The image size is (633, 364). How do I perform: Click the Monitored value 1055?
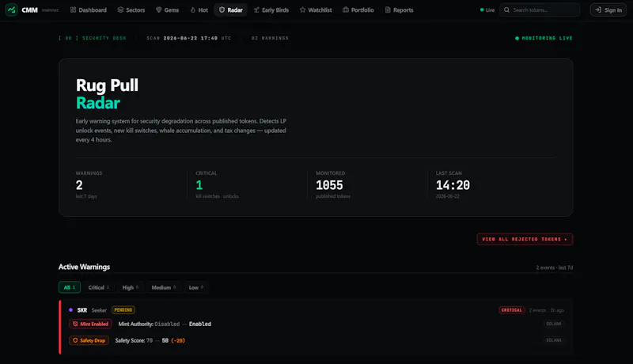(329, 185)
